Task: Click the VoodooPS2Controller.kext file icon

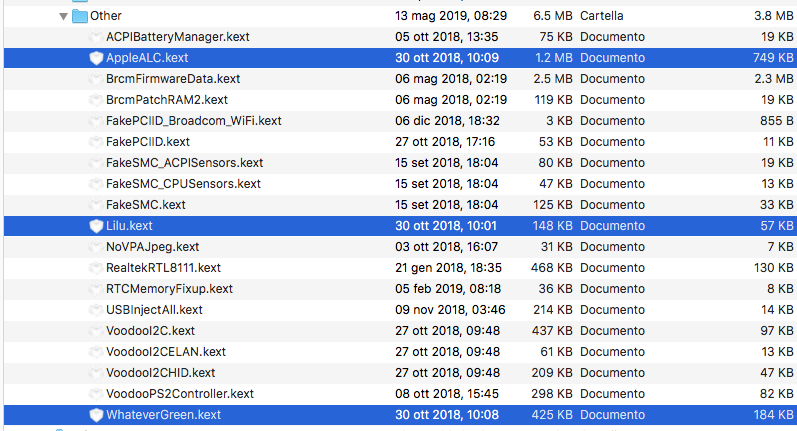Action: (96, 394)
